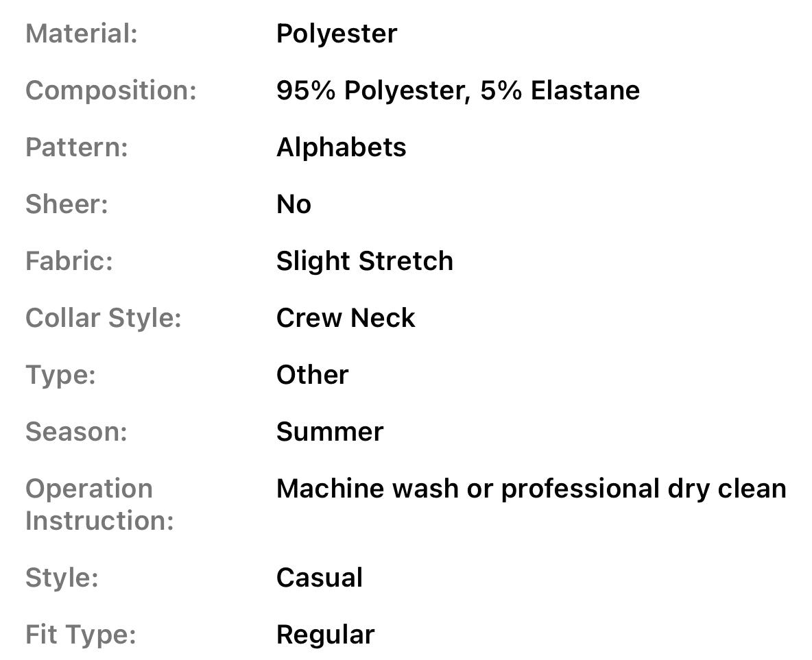Click the 'Operation Instruction:' label
812x660 pixels.
pyautogui.click(x=99, y=504)
